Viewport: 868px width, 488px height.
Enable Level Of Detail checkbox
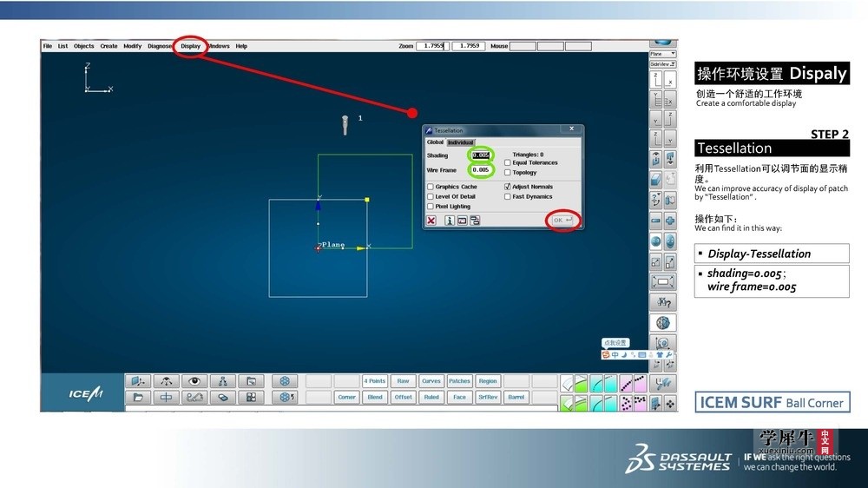(431, 196)
